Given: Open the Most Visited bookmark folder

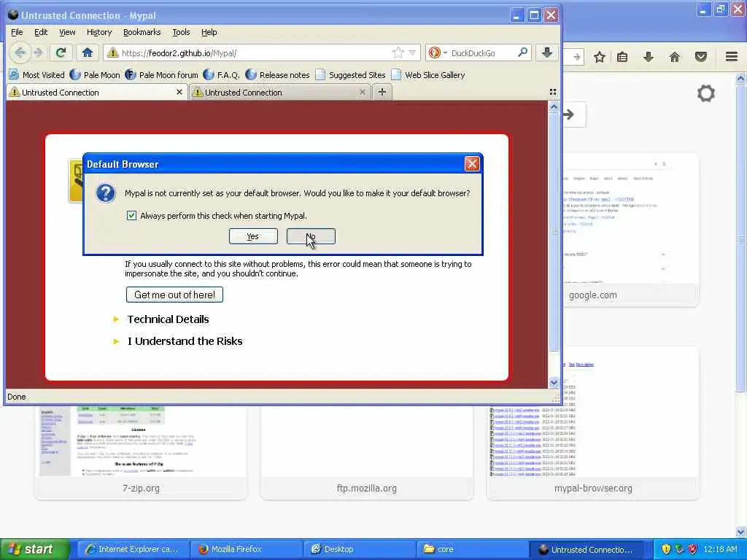Looking at the screenshot, I should [x=36, y=75].
